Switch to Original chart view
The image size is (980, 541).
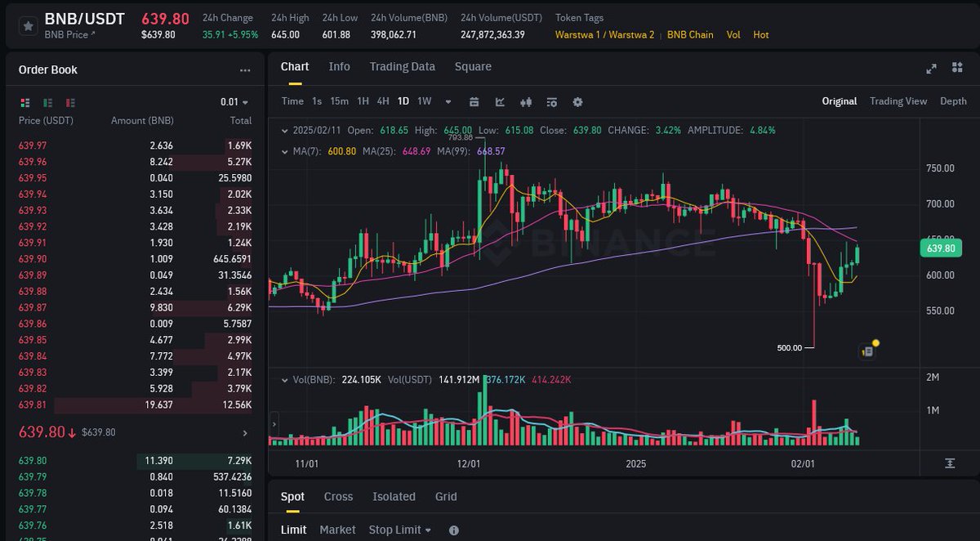(x=840, y=101)
